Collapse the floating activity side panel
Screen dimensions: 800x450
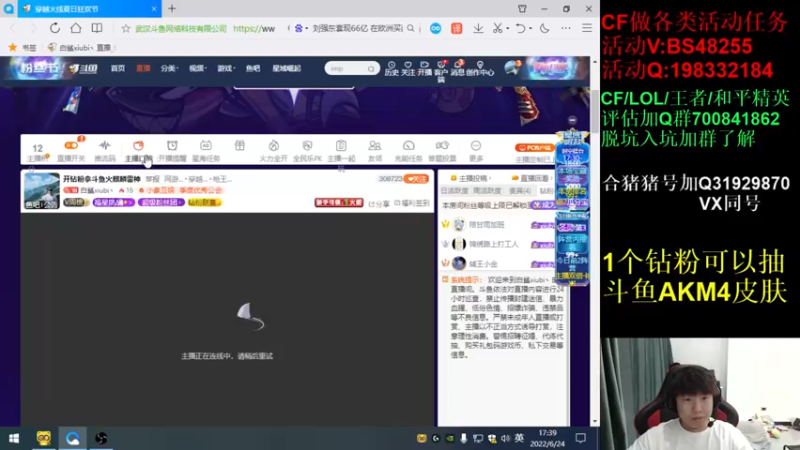point(572,120)
